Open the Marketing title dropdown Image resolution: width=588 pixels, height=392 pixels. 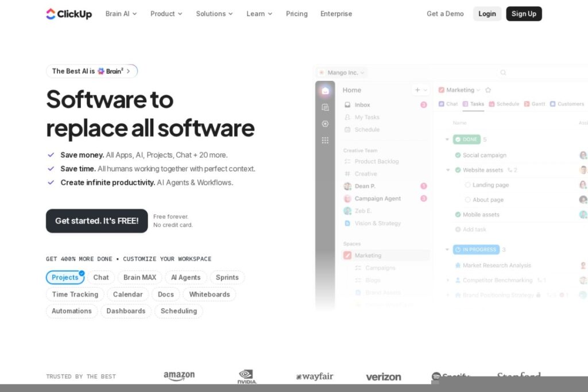point(459,90)
